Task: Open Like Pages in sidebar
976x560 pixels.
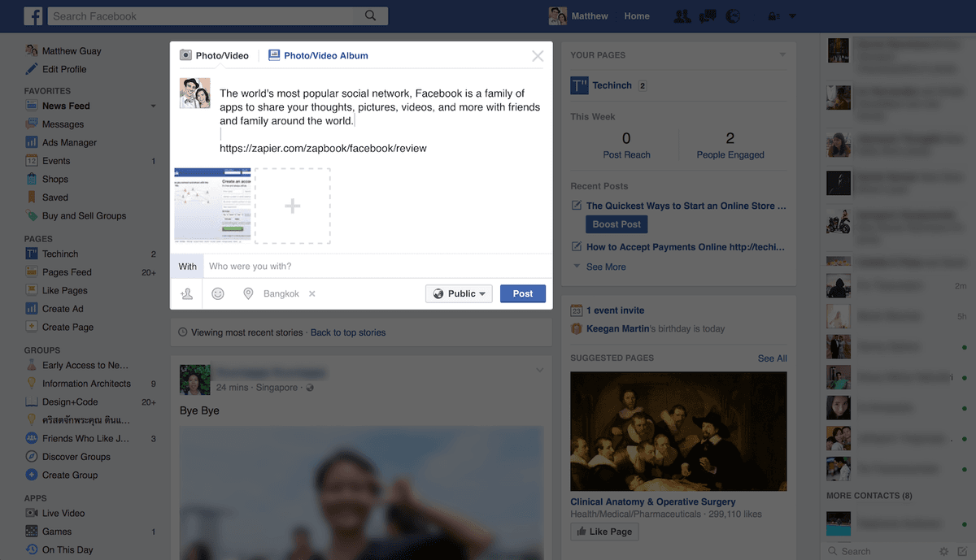Action: pyautogui.click(x=64, y=290)
